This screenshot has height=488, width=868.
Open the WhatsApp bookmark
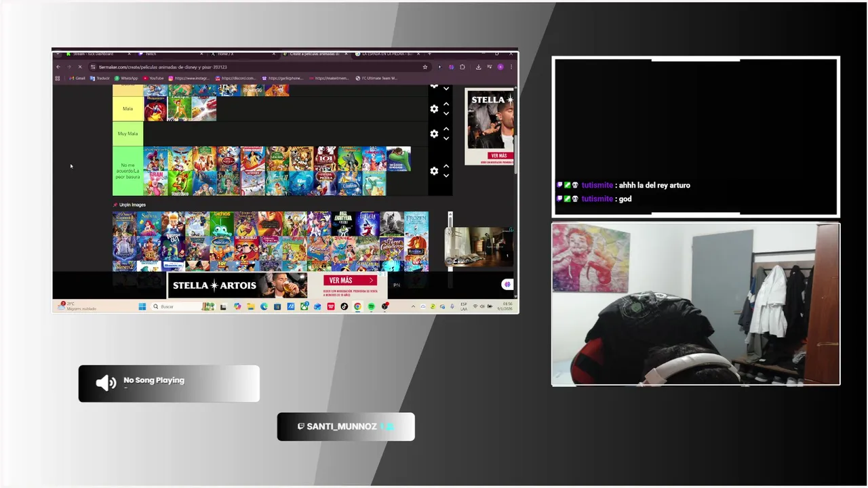tap(126, 78)
